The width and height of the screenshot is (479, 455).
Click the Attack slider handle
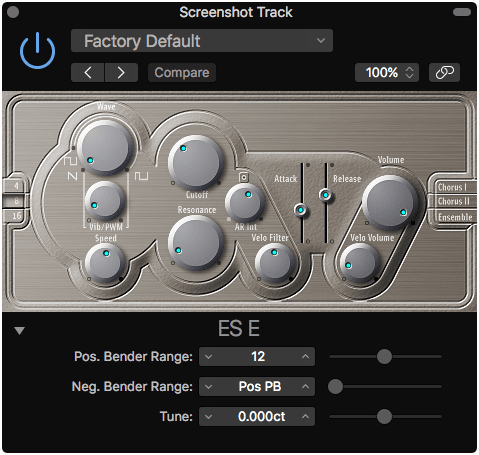pos(301,210)
